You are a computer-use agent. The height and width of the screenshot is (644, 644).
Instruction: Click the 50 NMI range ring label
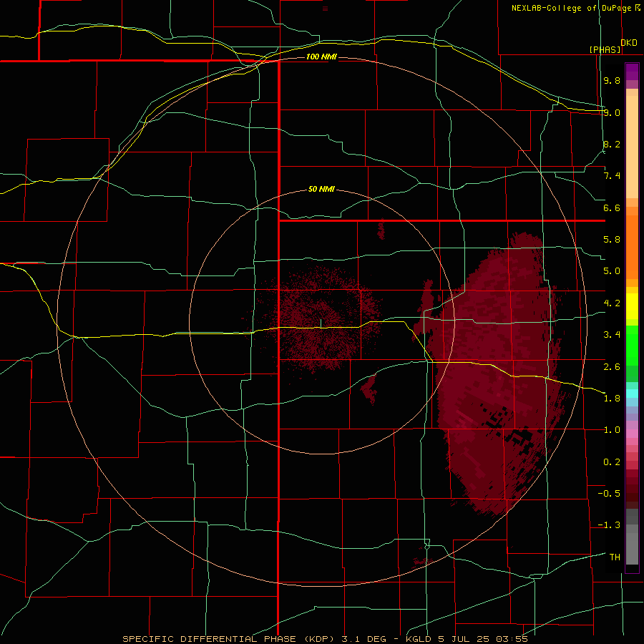click(321, 190)
